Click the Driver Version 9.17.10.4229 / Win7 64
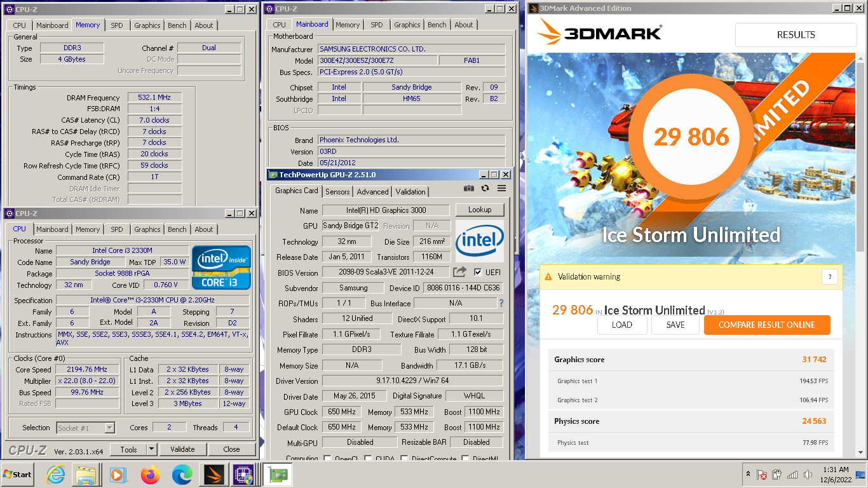Viewport: 868px width, 488px height. (413, 381)
